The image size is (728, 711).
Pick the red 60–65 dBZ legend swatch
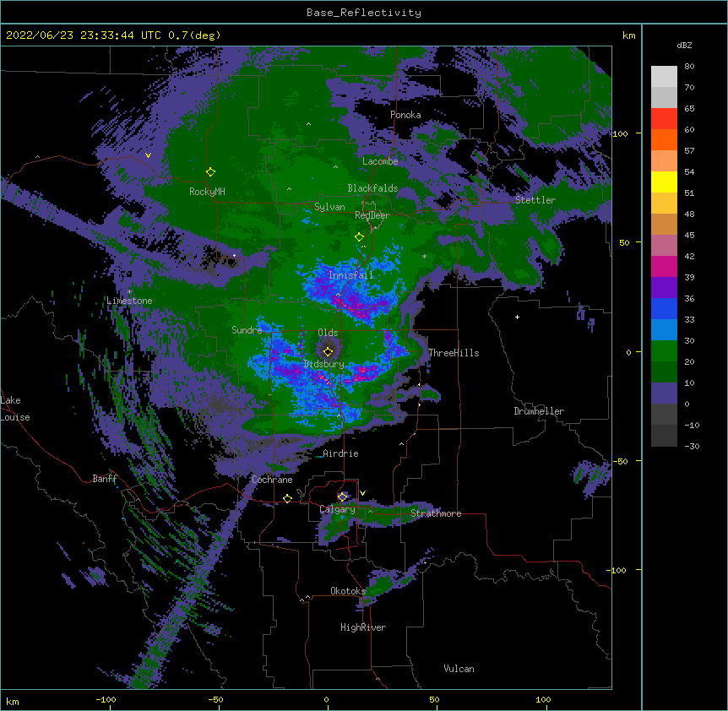click(664, 119)
